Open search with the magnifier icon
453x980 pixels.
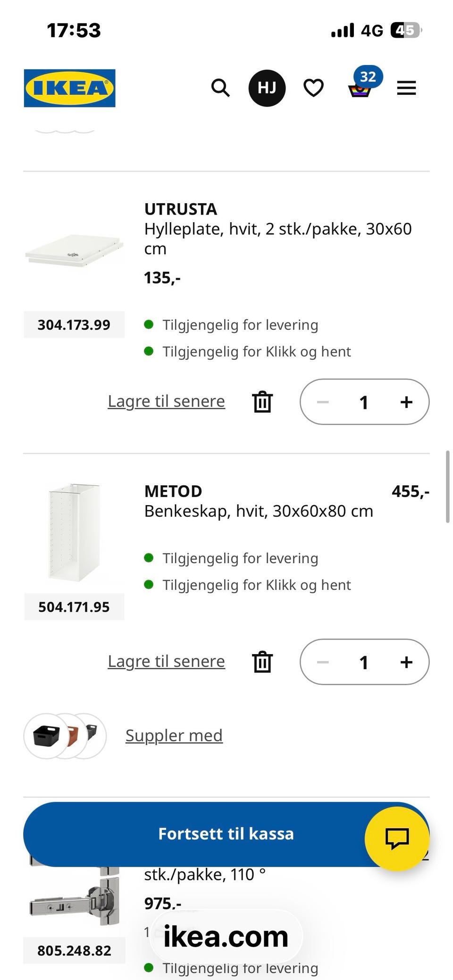coord(220,88)
